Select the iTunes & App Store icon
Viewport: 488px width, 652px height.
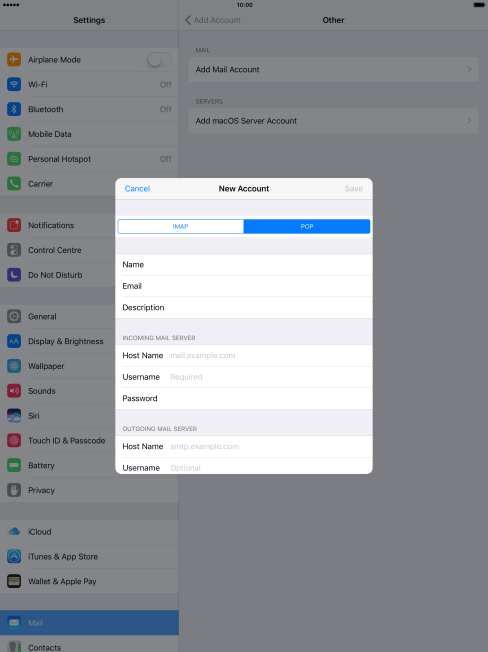14,556
